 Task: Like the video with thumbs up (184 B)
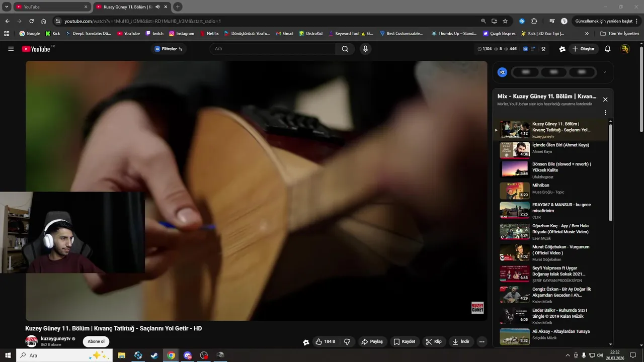(x=325, y=341)
